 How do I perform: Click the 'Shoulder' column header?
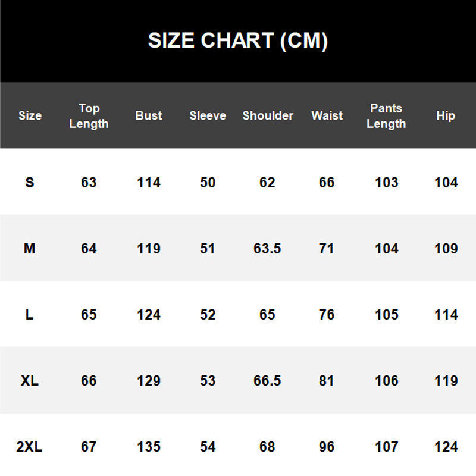coord(268,115)
